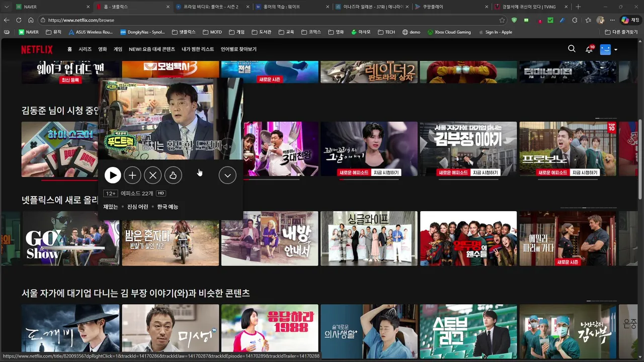Open NEW! 요즘 대세 콘텐츠
The width and height of the screenshot is (644, 362).
pyautogui.click(x=152, y=49)
